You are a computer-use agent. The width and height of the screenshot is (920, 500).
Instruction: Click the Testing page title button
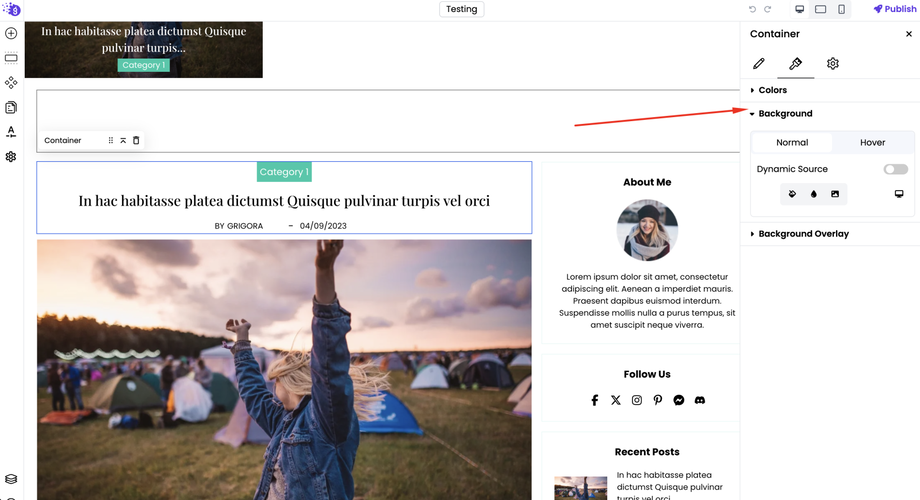462,9
